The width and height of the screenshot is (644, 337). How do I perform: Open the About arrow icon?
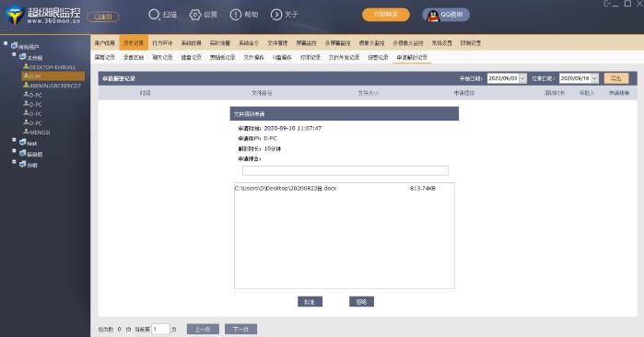point(276,15)
